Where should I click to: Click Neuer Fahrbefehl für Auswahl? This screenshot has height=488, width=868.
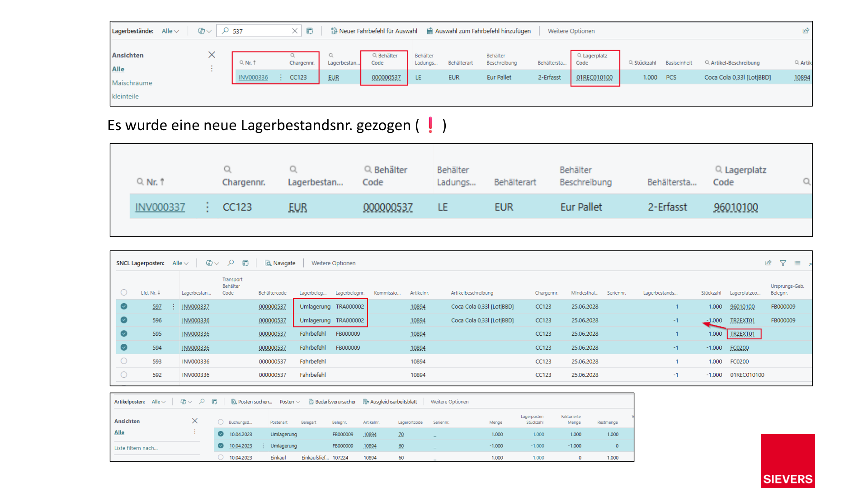click(x=374, y=31)
